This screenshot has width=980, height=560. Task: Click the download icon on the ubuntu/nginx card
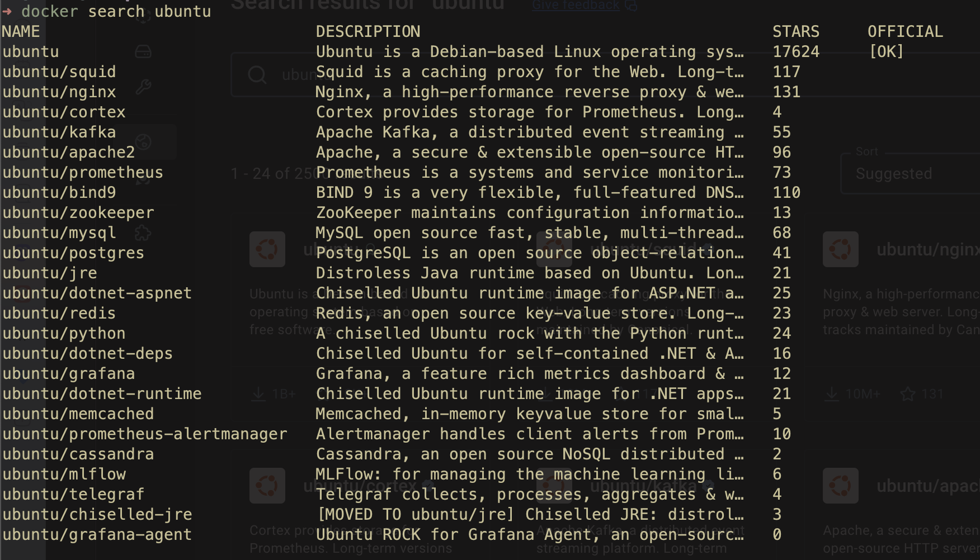[832, 393]
